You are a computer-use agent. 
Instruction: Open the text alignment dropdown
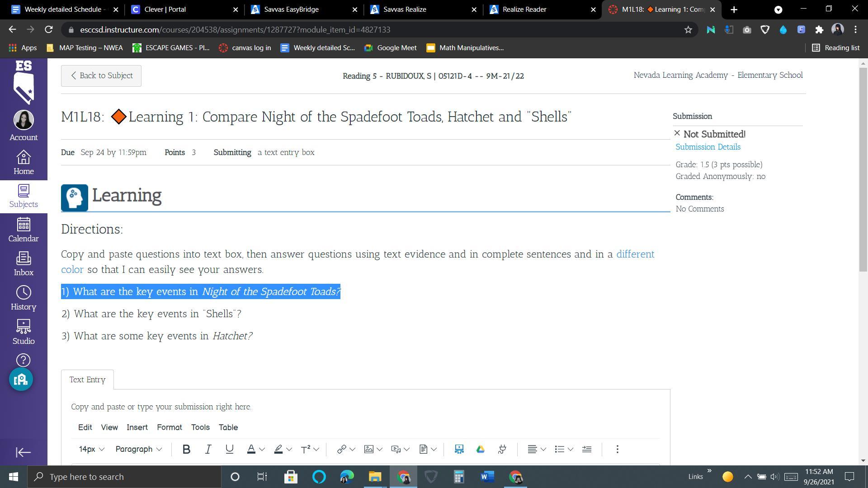pyautogui.click(x=537, y=449)
